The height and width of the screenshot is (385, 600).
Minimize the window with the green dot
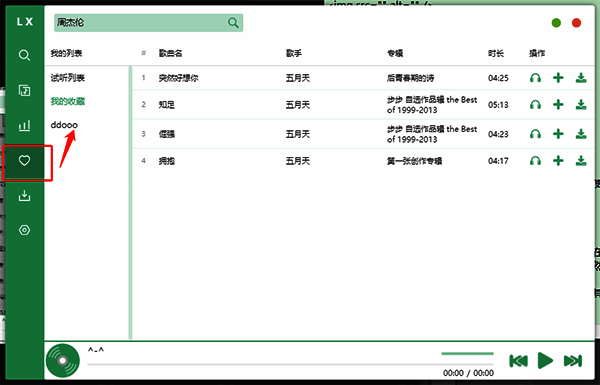[x=556, y=23]
